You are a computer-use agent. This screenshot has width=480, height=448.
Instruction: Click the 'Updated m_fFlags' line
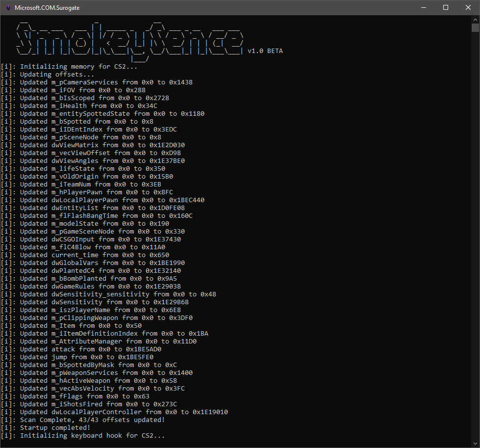click(75, 396)
